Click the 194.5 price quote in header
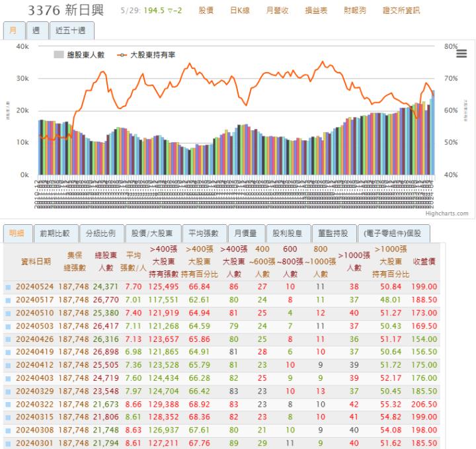Screen dimensions: 476x449 click(154, 11)
